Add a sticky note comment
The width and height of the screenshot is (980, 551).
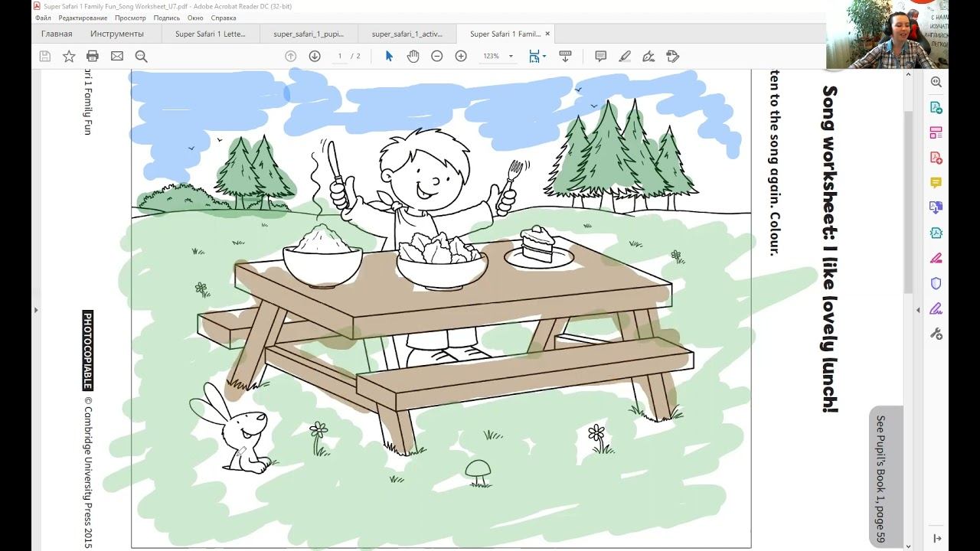tap(601, 56)
